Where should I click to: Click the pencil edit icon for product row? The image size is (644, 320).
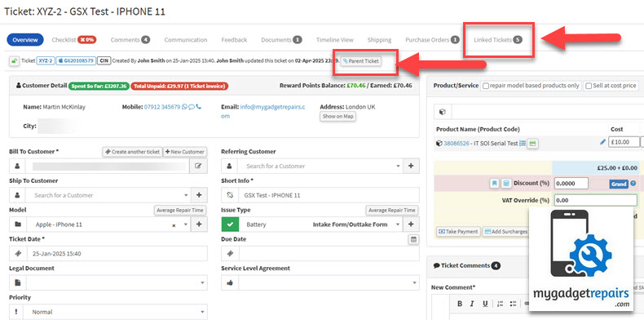point(602,142)
